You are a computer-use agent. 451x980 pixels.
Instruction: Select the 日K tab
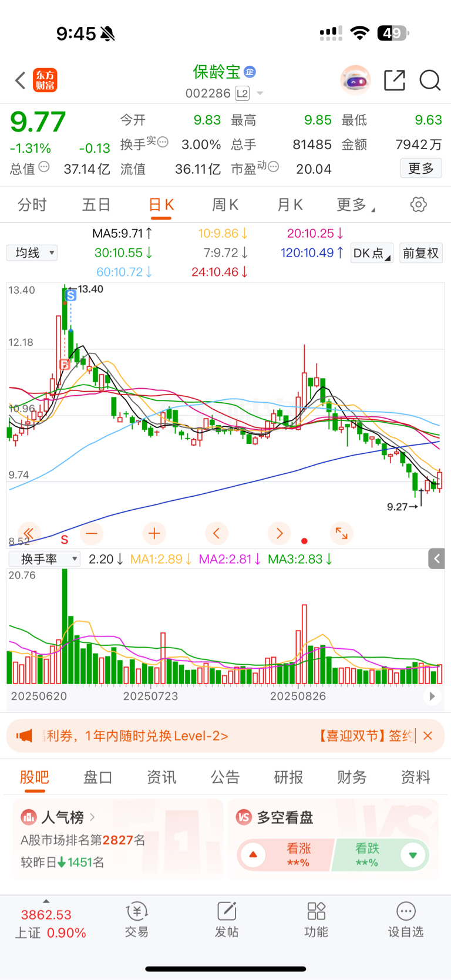click(161, 204)
